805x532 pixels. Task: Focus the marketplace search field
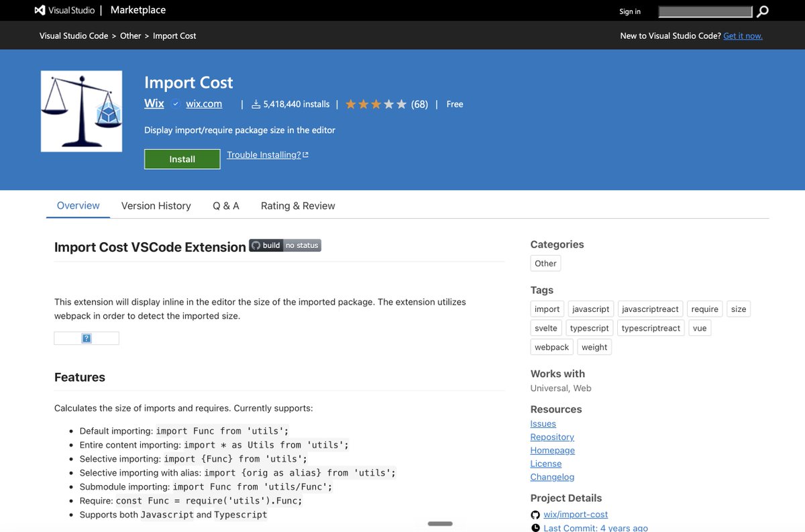706,11
